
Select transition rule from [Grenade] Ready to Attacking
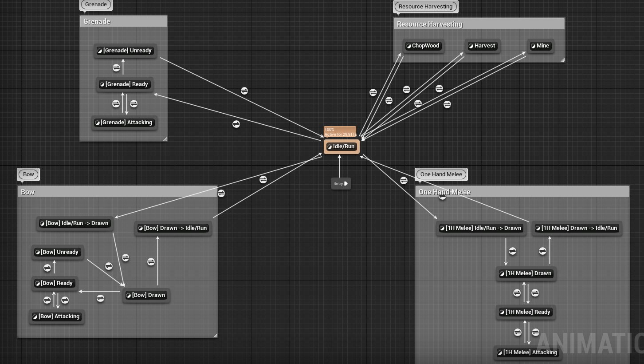pyautogui.click(x=134, y=103)
